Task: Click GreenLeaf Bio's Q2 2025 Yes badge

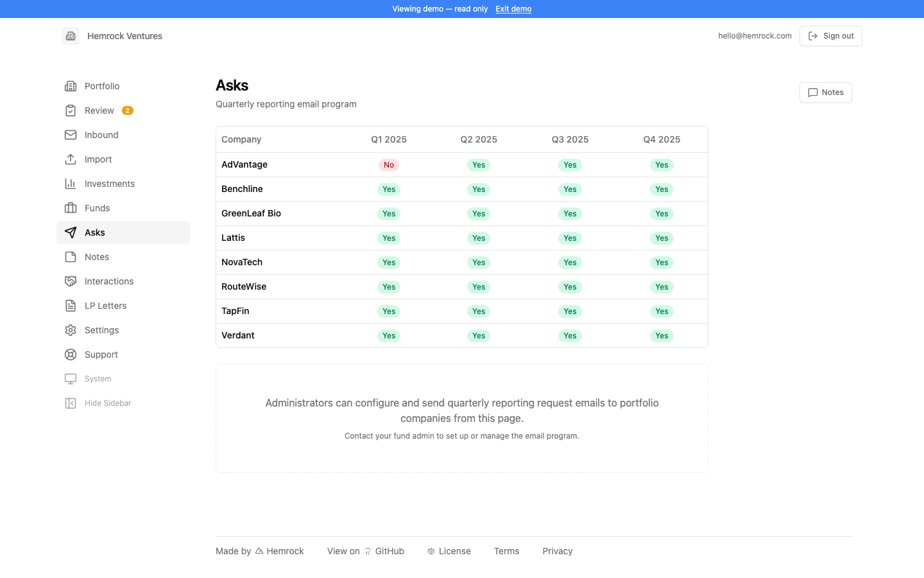Action: pyautogui.click(x=479, y=214)
